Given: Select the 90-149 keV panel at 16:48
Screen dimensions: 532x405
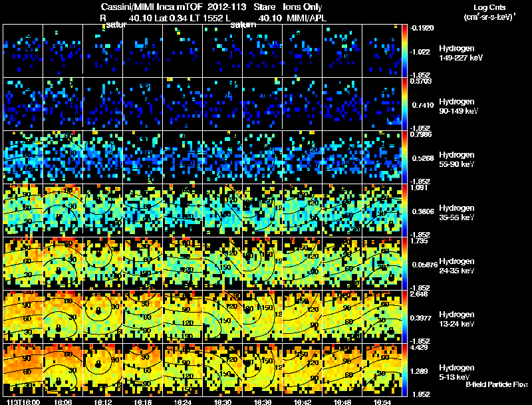Looking at the screenshot, I should click(x=342, y=104).
